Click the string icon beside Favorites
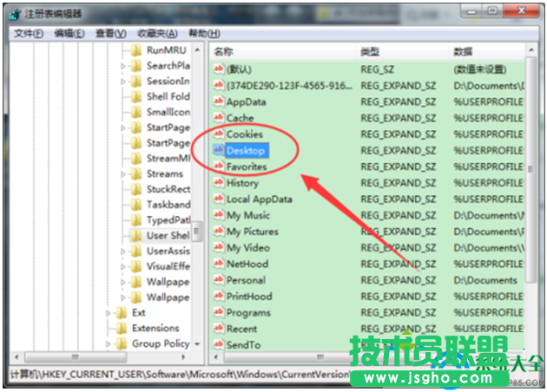The width and height of the screenshot is (547, 392). 219,167
